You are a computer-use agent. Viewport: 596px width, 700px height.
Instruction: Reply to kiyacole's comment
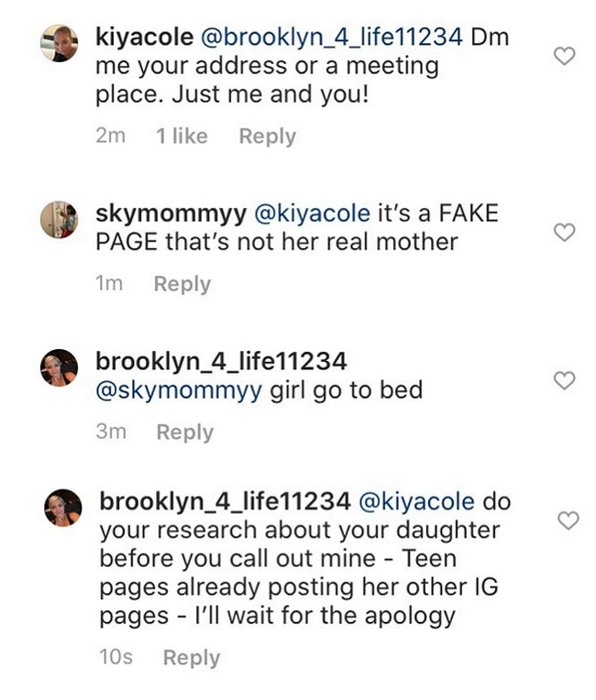point(267,137)
